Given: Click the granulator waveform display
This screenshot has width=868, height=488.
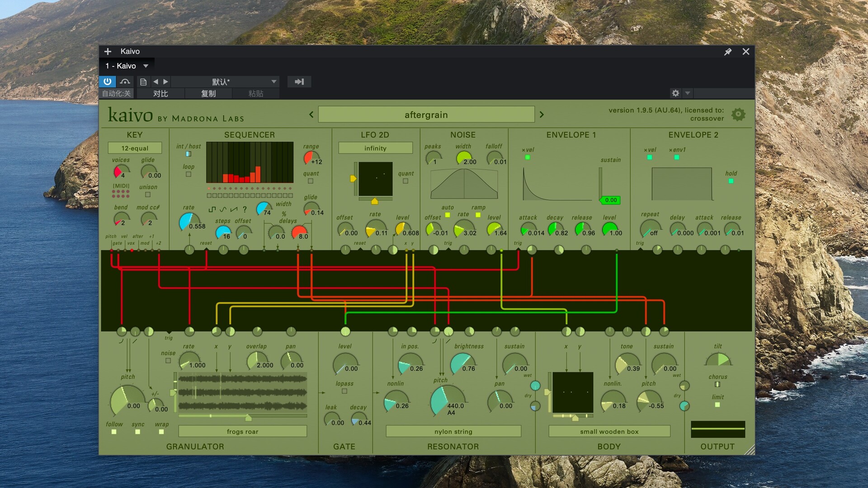Looking at the screenshot, I should 243,392.
